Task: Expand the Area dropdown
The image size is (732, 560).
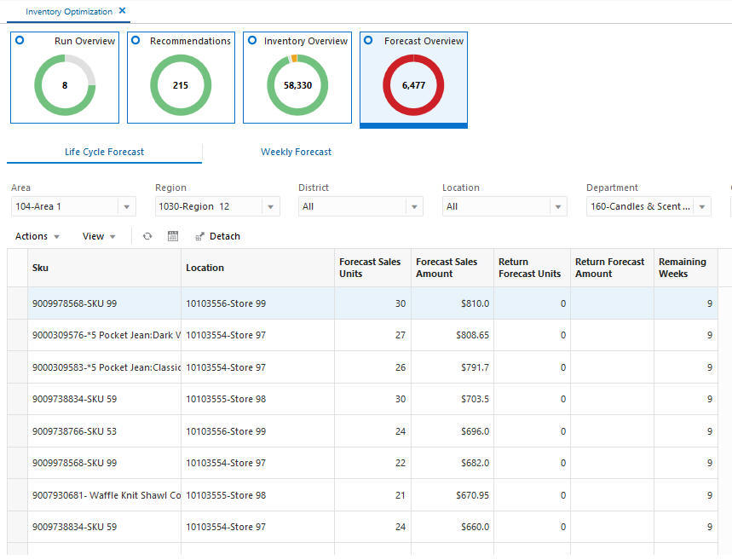Action: [127, 206]
